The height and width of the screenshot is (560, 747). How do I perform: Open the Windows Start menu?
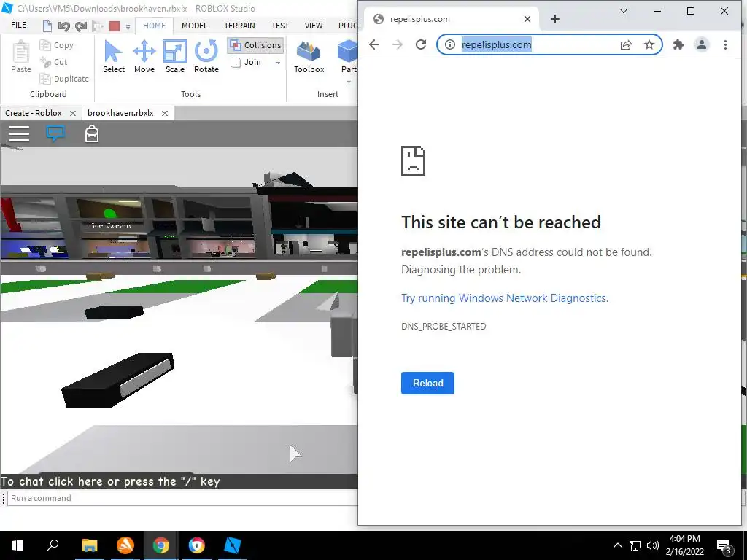click(18, 545)
